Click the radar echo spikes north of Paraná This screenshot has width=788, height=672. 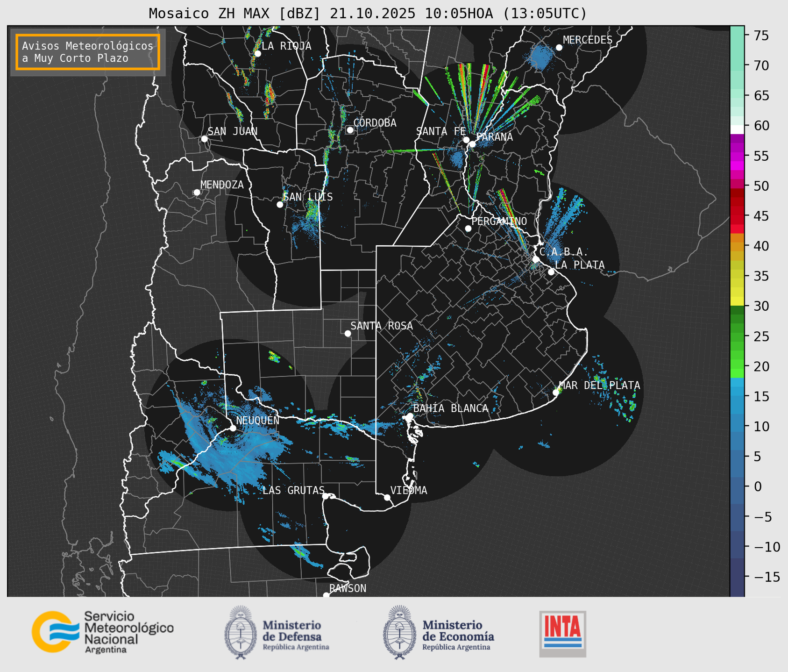coord(476,93)
